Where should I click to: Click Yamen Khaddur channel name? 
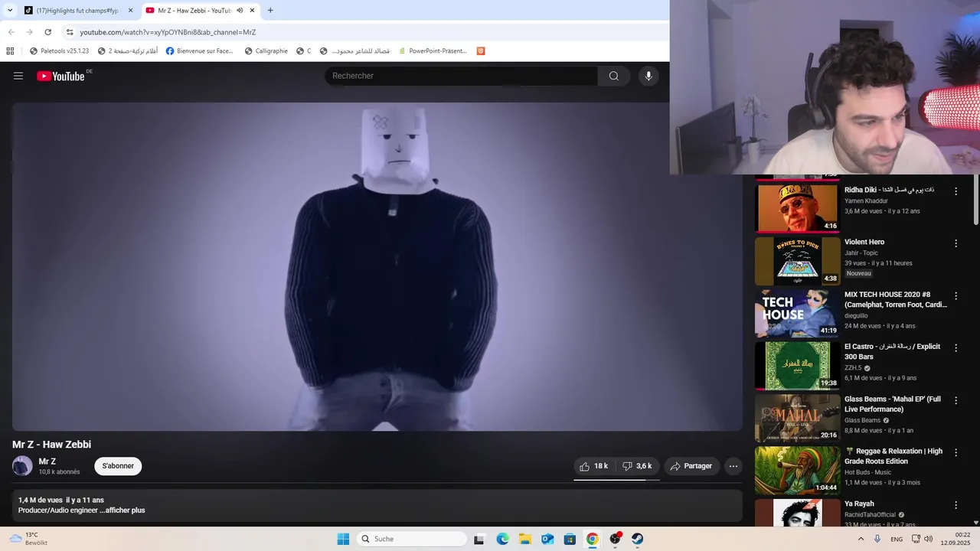click(866, 201)
